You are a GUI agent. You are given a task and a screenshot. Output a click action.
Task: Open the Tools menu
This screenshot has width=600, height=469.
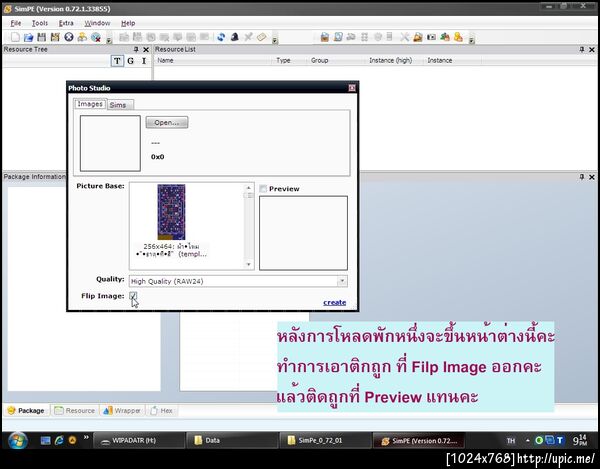pyautogui.click(x=40, y=23)
